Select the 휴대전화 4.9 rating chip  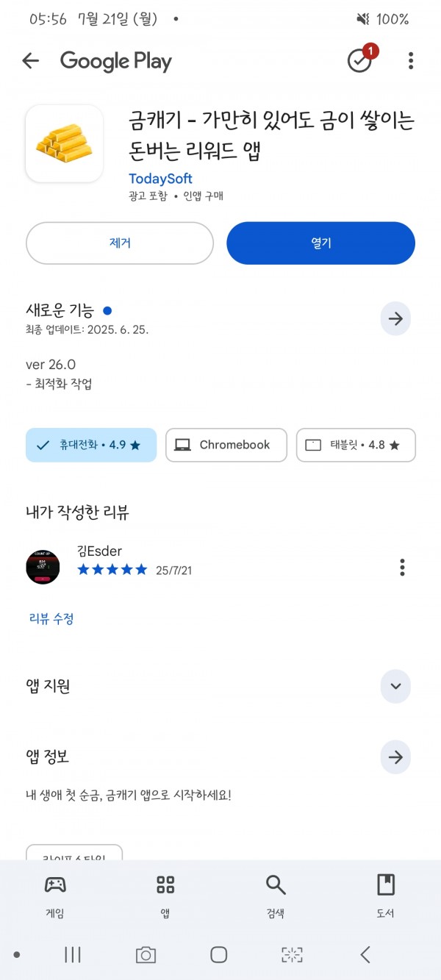coord(91,445)
